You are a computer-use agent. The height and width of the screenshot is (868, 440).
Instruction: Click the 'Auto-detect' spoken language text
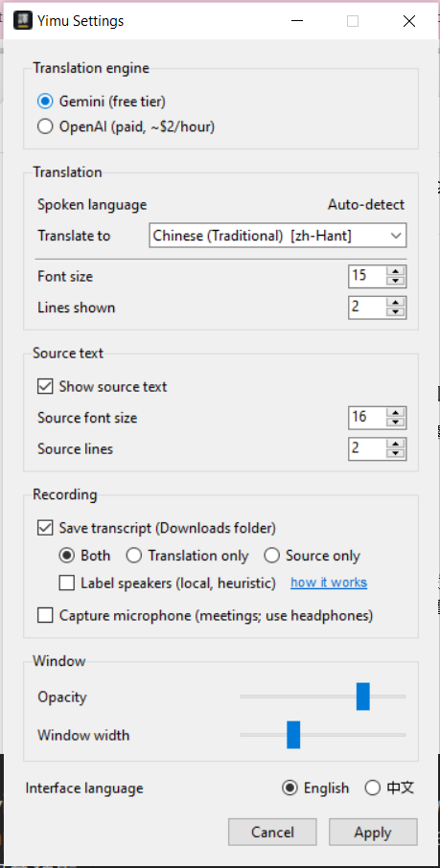pos(366,205)
